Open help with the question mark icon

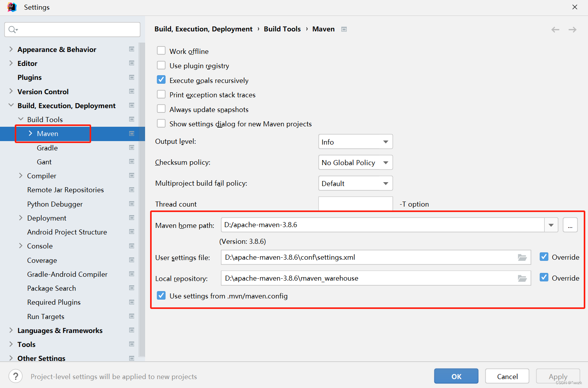(x=16, y=376)
